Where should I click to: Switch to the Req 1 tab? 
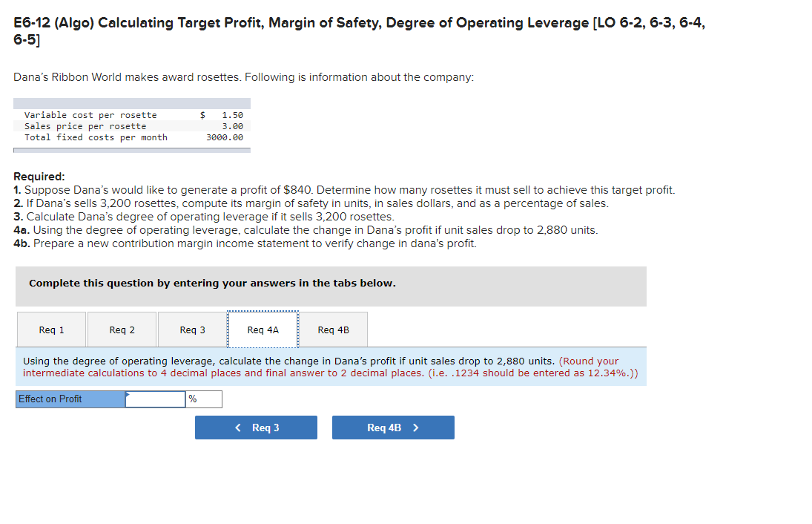[50, 330]
